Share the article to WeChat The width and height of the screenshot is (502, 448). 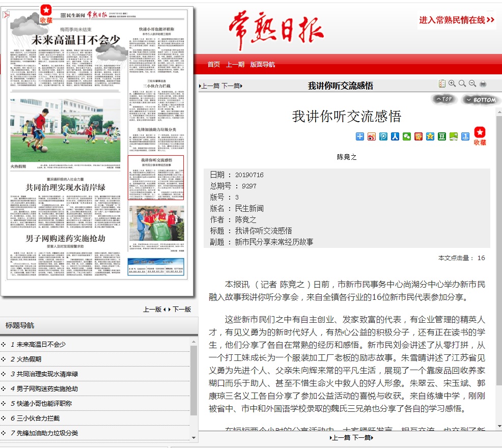pyautogui.click(x=407, y=137)
